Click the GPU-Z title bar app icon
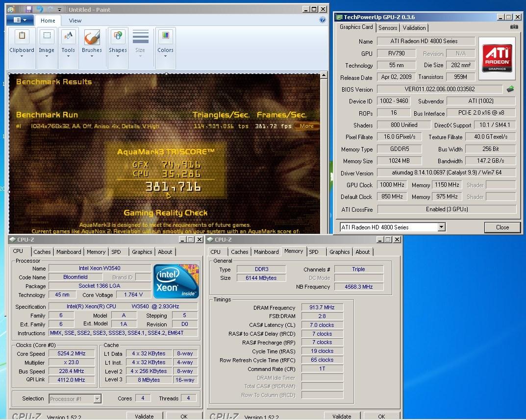This screenshot has width=526, height=420. coord(339,17)
